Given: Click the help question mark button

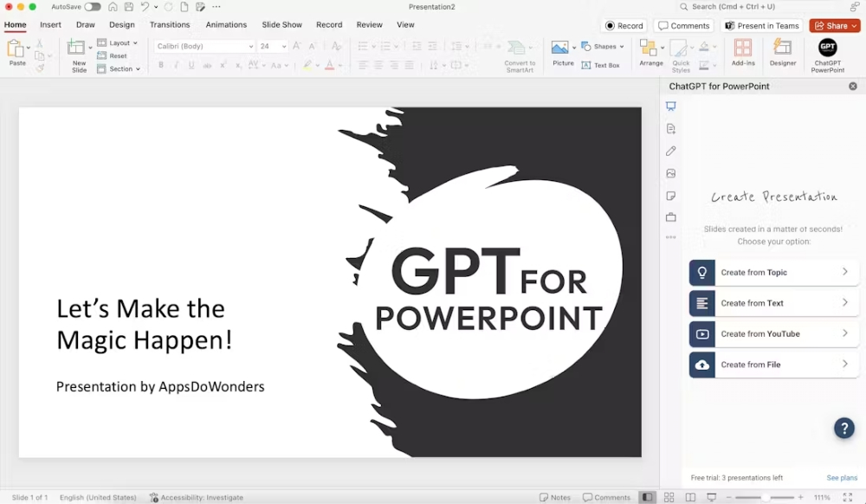Looking at the screenshot, I should coord(843,428).
